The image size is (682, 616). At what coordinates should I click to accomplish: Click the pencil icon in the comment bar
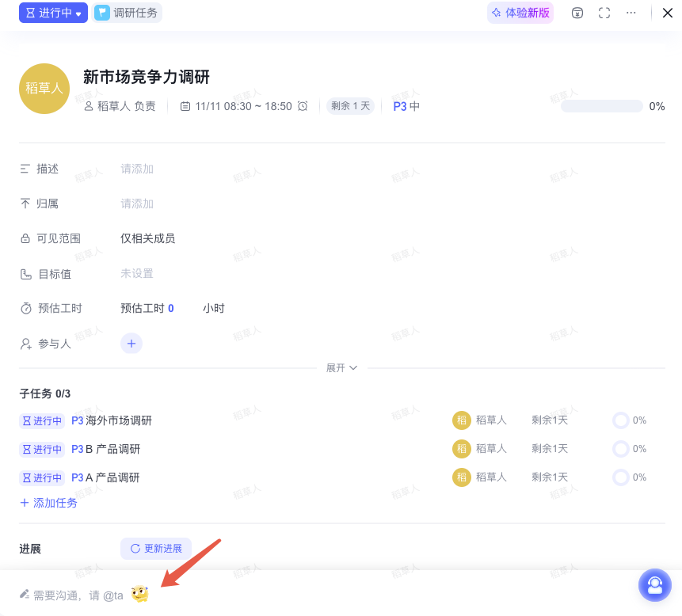(23, 595)
